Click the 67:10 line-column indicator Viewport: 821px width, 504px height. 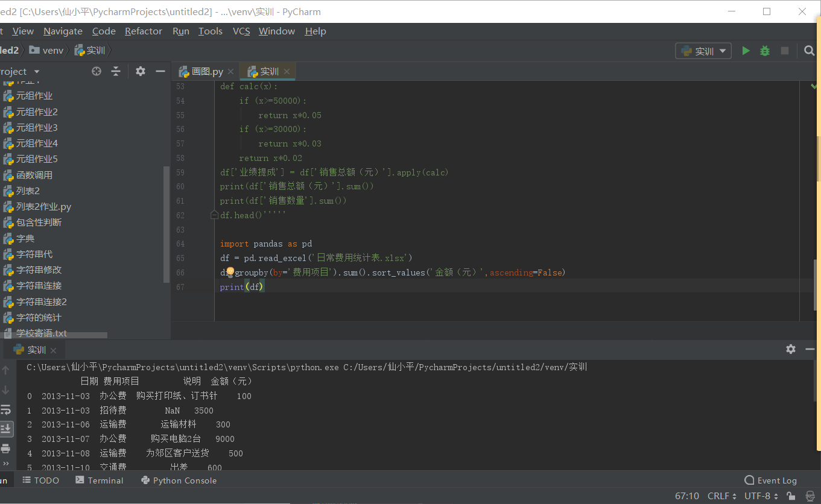pos(687,496)
